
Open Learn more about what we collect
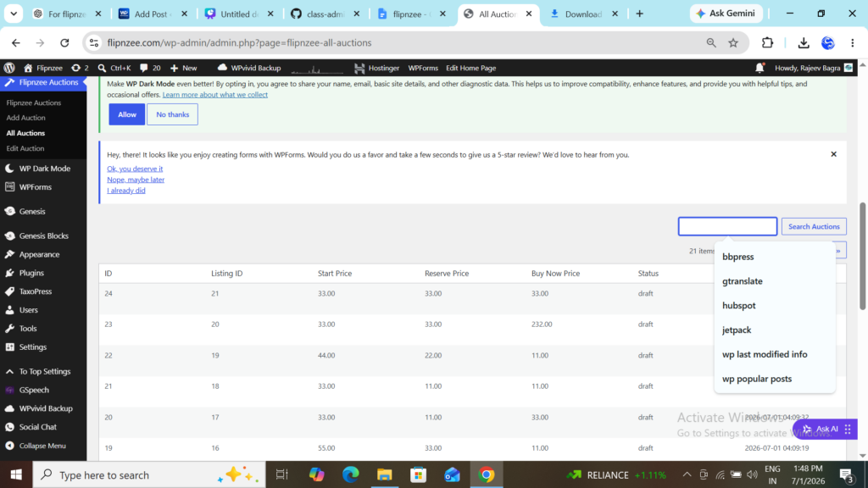click(214, 95)
